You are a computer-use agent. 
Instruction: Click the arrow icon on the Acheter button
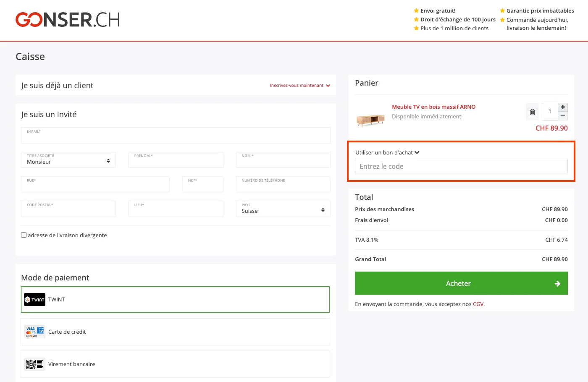tap(557, 283)
